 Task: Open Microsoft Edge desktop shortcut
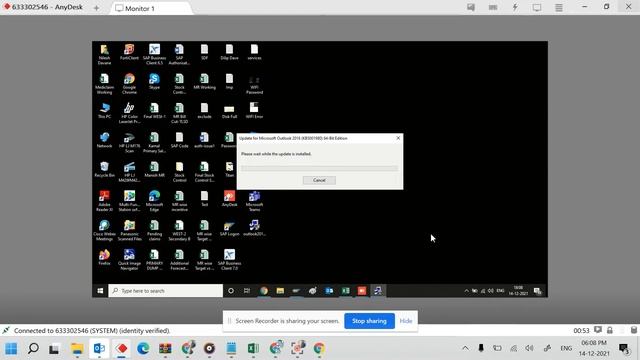click(x=154, y=201)
